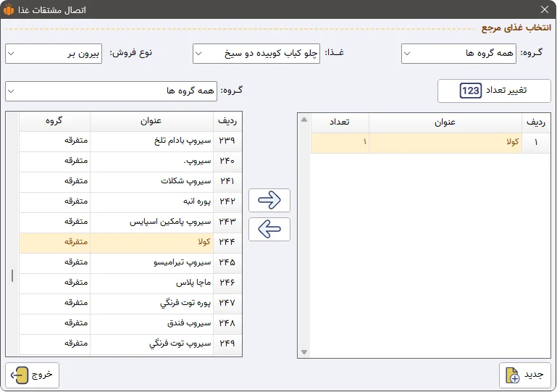Viewport: 557px width, 392px height.
Task: Click the right arrow transfer button
Action: pyautogui.click(x=269, y=200)
